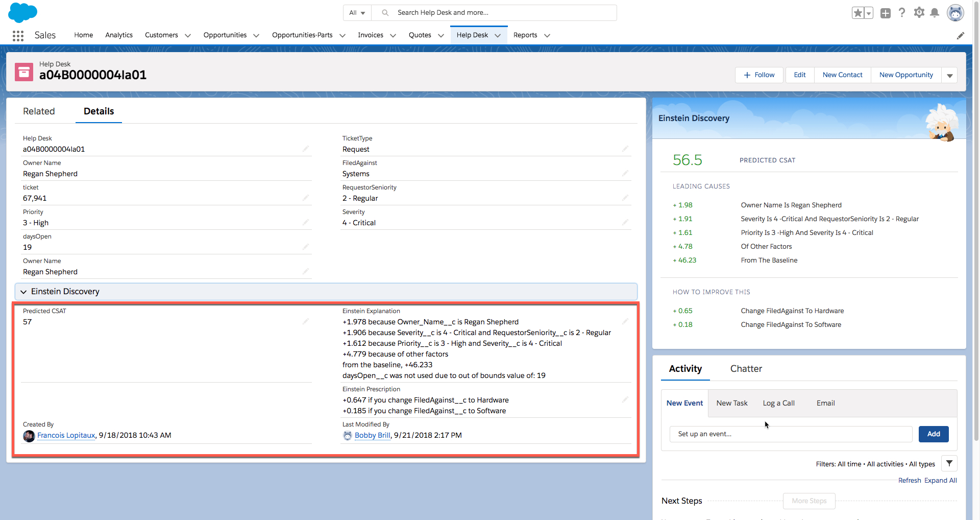This screenshot has width=980, height=520.
Task: Open Francois Lopitaux profile link
Action: point(66,436)
